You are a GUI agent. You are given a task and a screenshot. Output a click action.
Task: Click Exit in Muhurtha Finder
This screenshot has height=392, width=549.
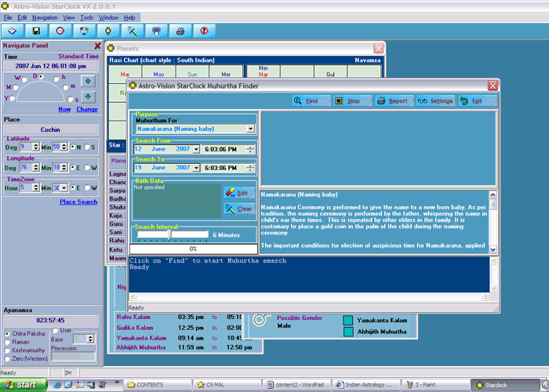(x=477, y=101)
